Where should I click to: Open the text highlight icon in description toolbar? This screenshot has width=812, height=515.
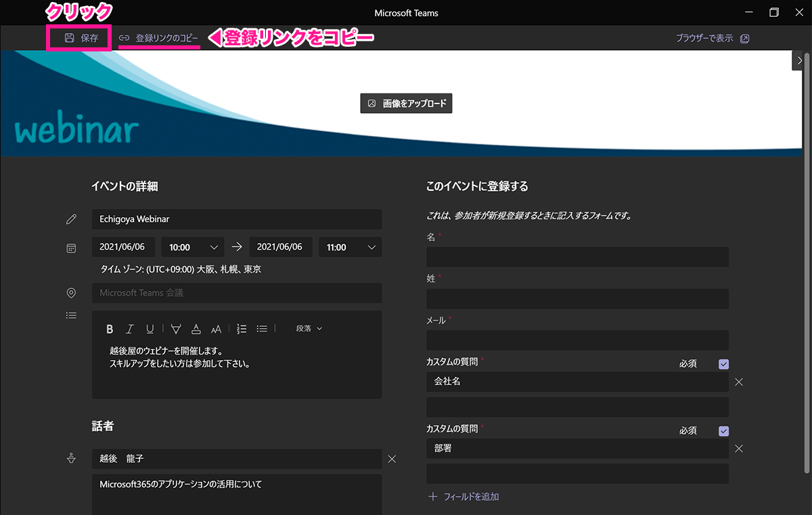click(x=175, y=329)
